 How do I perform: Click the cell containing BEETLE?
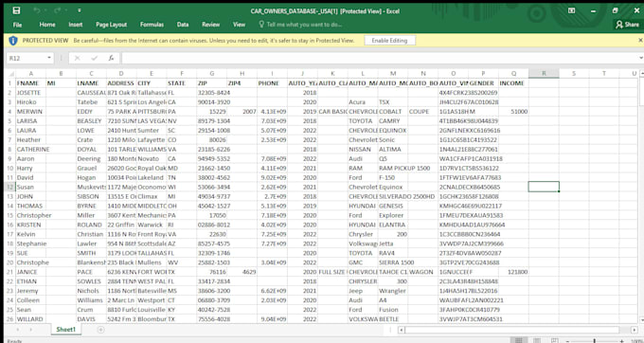click(x=393, y=319)
